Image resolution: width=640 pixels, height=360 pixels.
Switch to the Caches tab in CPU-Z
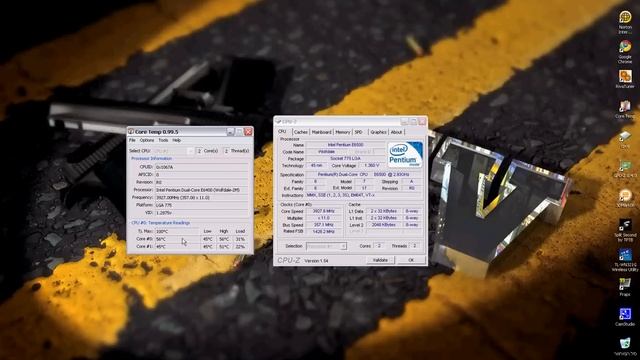[x=300, y=132]
